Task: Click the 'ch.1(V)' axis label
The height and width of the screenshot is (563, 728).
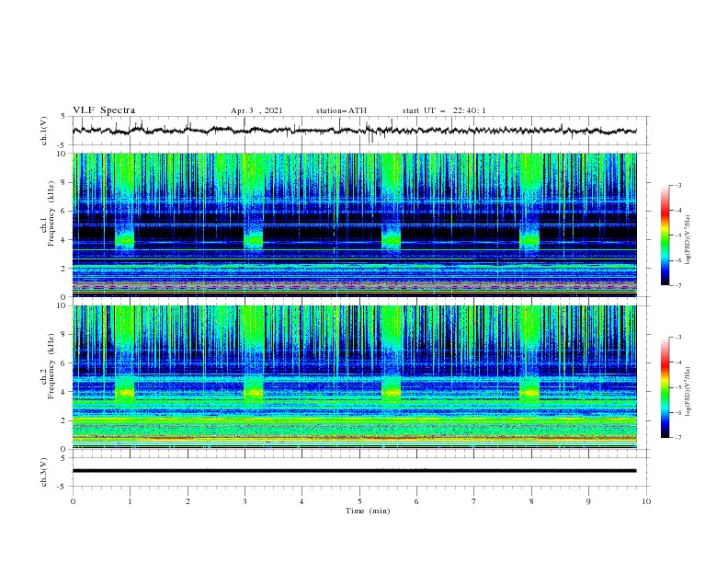Action: click(44, 131)
